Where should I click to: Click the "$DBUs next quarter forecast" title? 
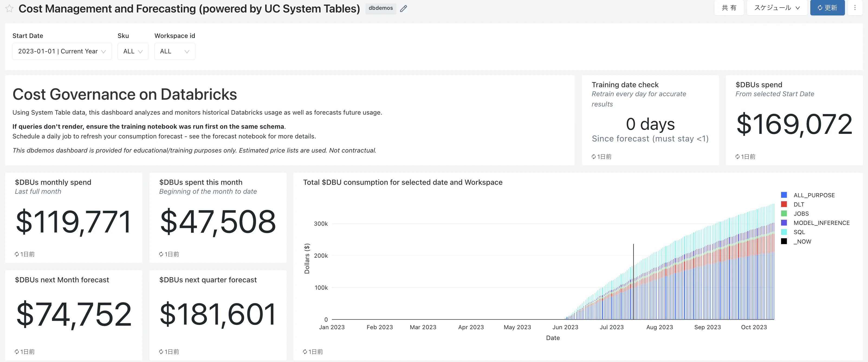(x=208, y=280)
